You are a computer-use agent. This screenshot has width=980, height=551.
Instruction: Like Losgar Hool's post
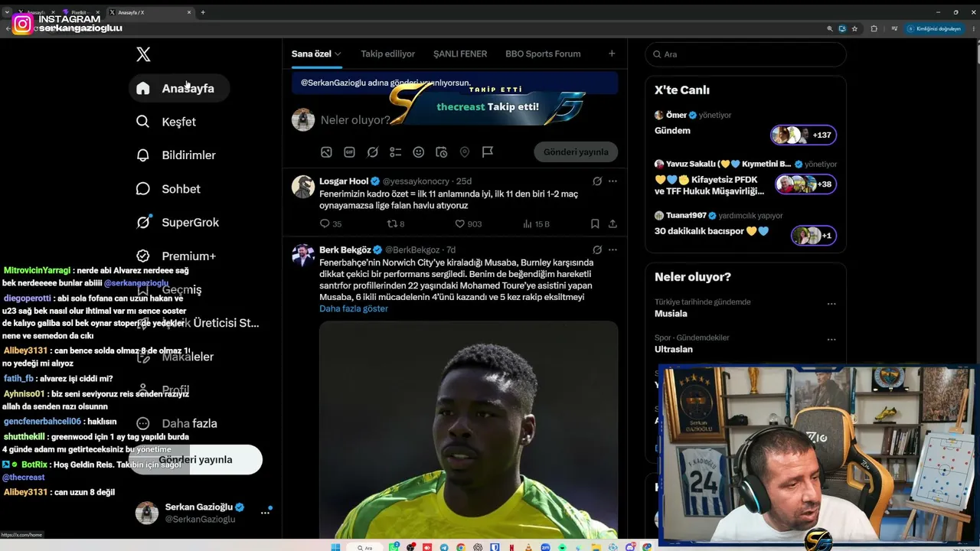pos(469,224)
